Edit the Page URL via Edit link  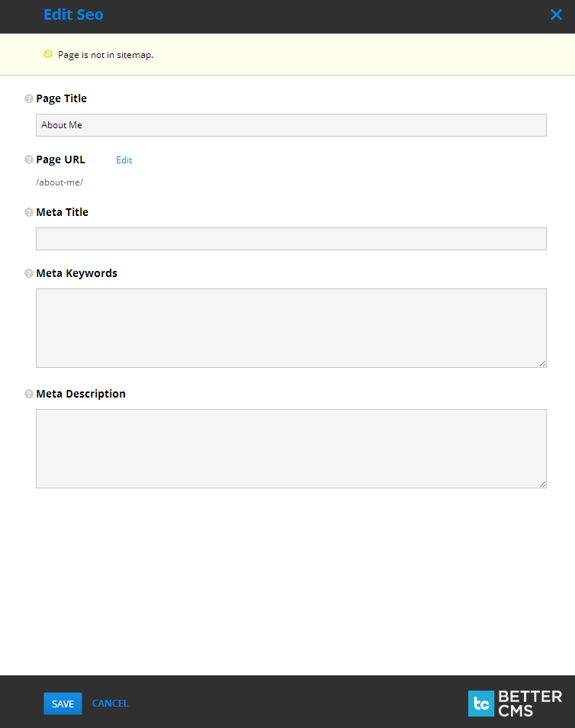pyautogui.click(x=124, y=160)
